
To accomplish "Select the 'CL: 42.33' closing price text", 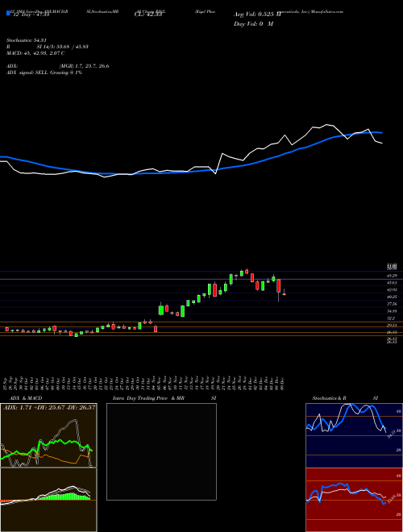I will tap(148, 15).
